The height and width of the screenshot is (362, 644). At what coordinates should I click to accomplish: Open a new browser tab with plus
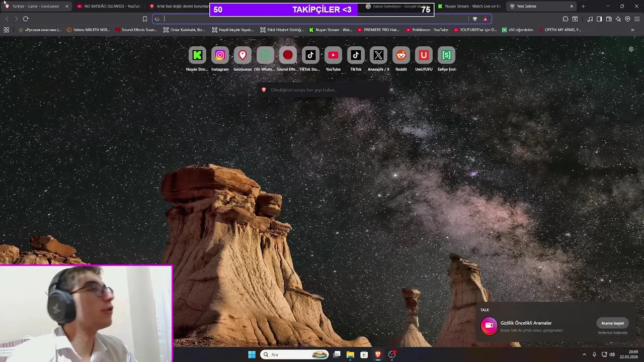(583, 6)
